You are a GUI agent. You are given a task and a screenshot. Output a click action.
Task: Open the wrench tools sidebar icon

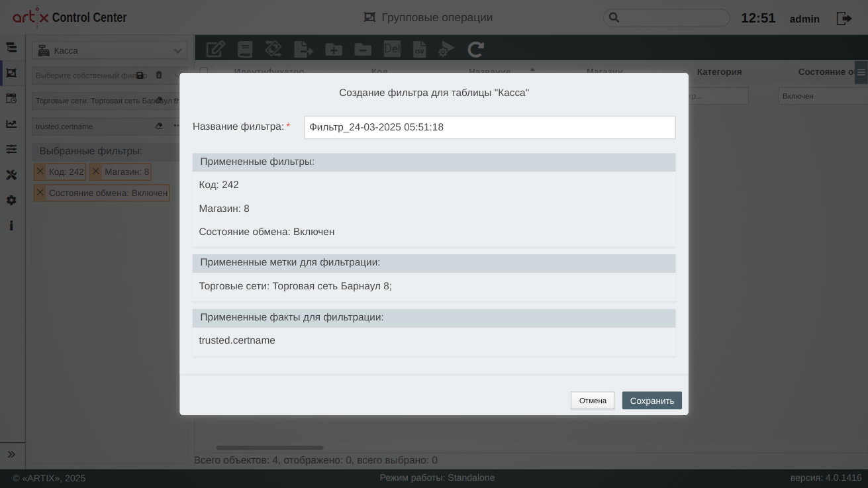[x=11, y=175]
